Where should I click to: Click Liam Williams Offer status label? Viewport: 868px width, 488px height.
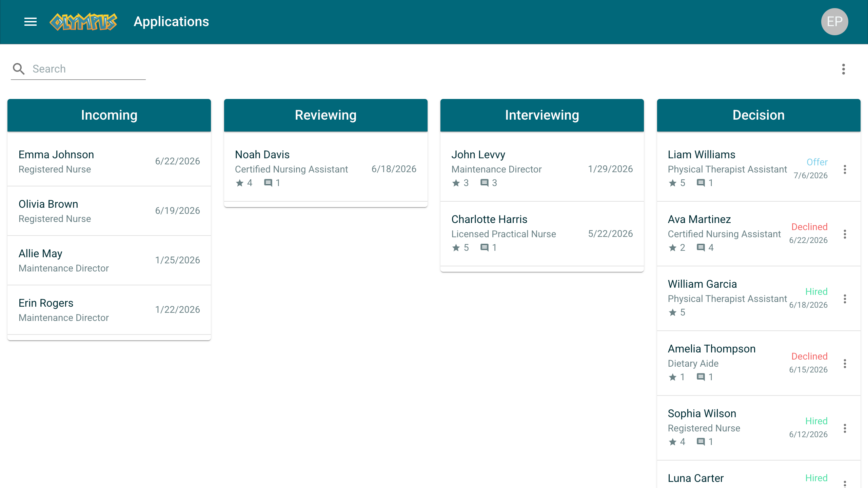[x=817, y=162]
